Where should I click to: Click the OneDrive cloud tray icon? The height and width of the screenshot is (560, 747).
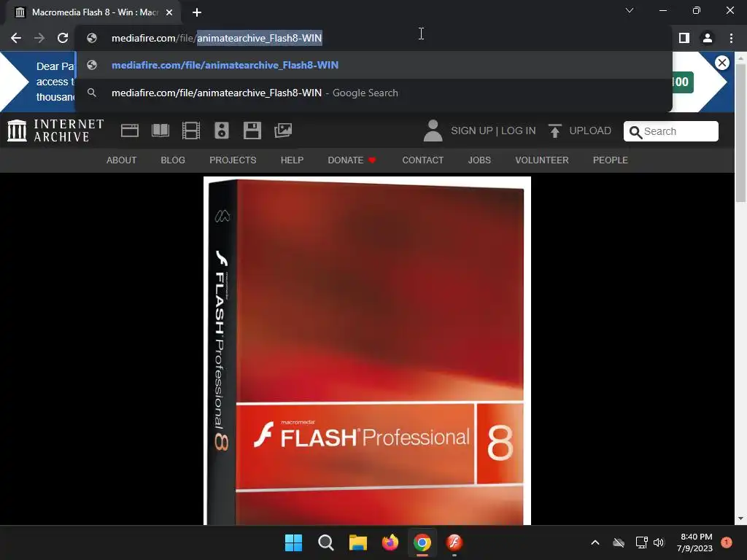coord(619,542)
